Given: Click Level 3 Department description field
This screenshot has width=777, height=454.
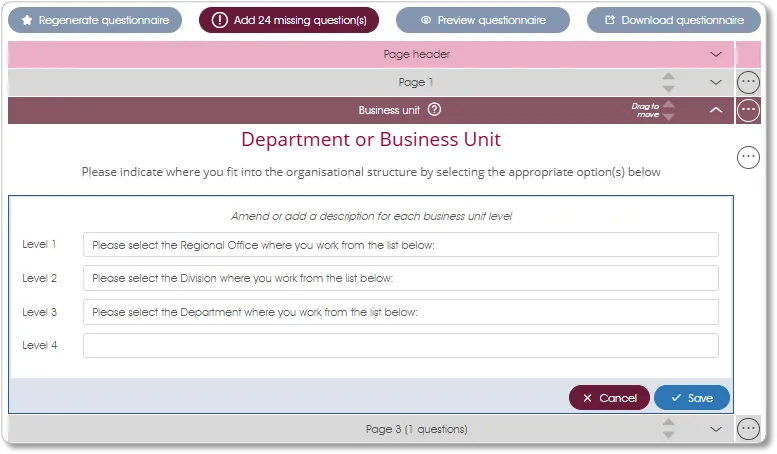Looking at the screenshot, I should tap(400, 312).
